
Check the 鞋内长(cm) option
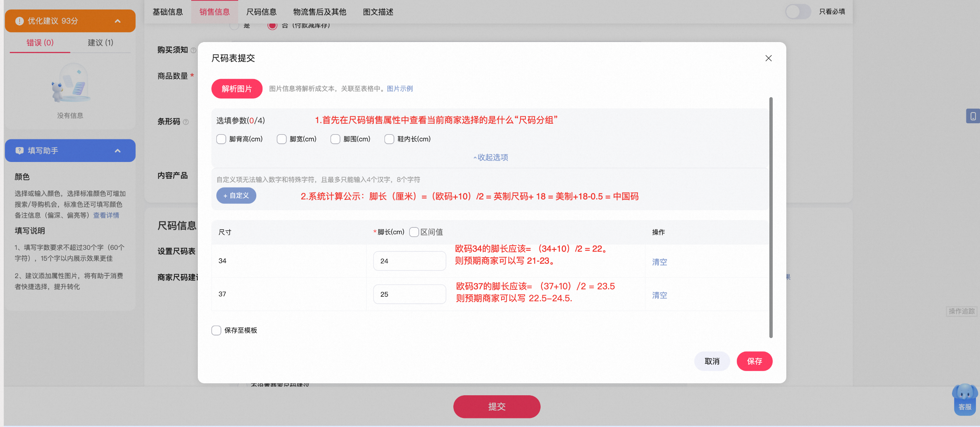coord(389,139)
